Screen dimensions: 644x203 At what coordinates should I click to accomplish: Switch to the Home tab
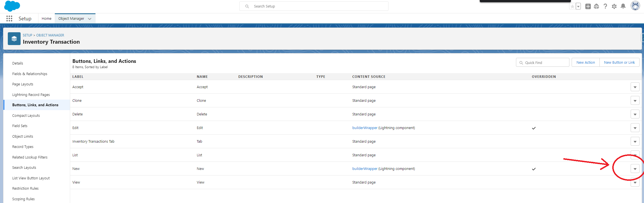pos(46,19)
